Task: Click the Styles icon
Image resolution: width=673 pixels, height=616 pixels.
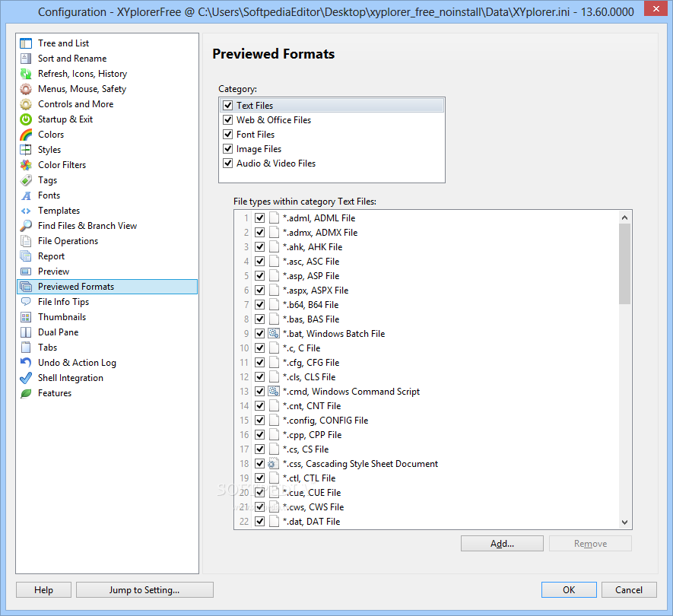Action: (26, 150)
